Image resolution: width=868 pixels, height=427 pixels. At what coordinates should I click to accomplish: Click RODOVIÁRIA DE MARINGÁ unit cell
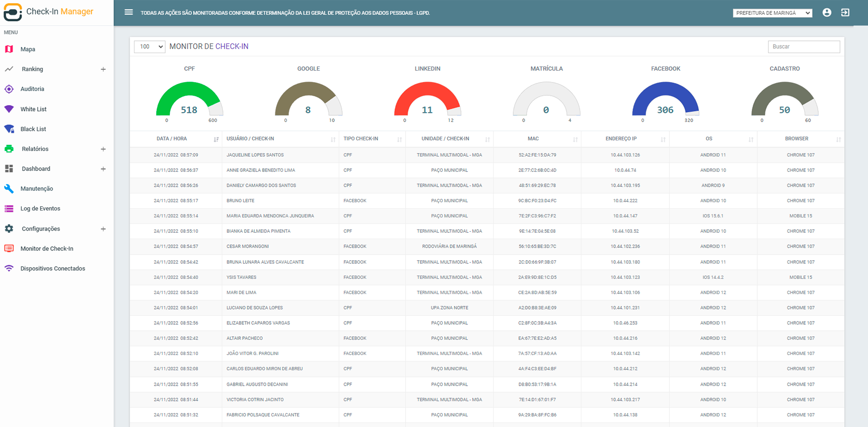(x=449, y=247)
